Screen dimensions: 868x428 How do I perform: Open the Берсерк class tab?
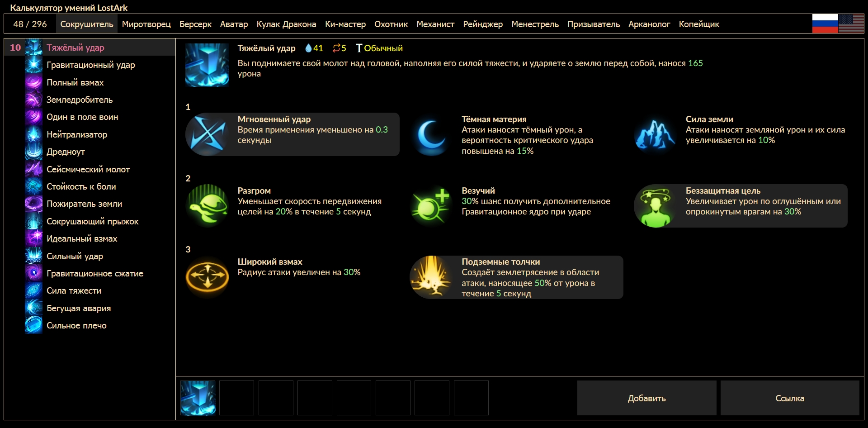tap(195, 24)
